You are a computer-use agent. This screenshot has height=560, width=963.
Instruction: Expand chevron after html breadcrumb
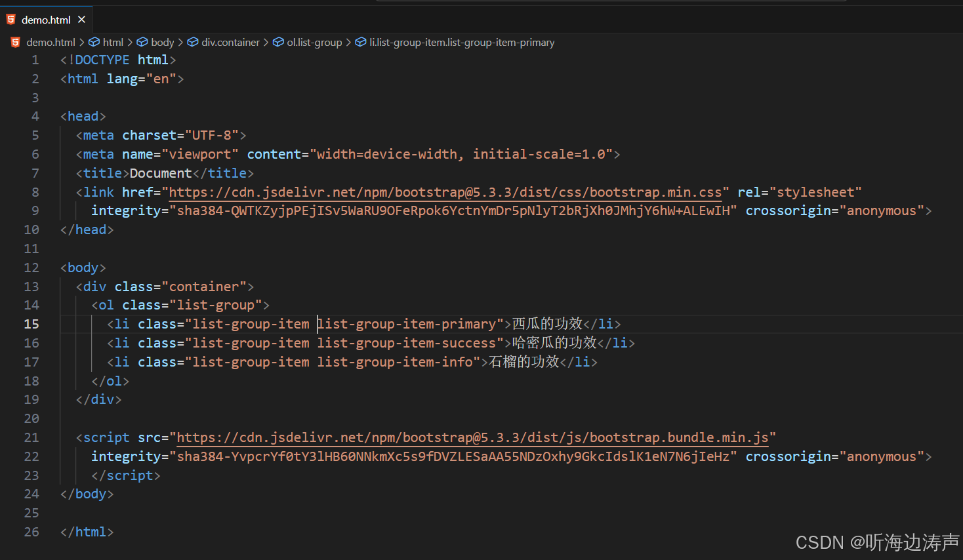pyautogui.click(x=130, y=43)
